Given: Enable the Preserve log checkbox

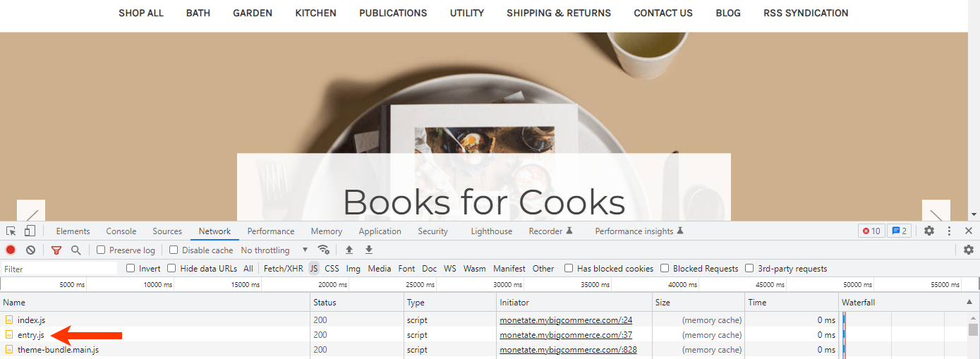Looking at the screenshot, I should click(101, 250).
